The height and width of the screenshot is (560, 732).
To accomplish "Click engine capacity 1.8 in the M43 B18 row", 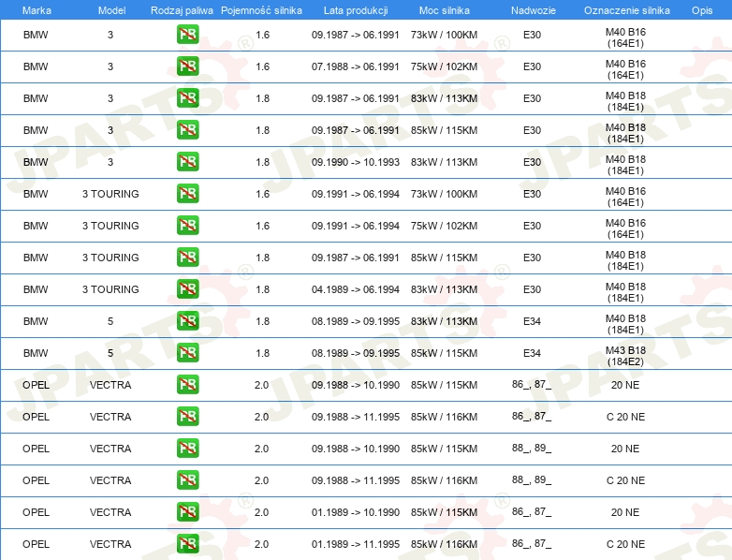I will pyautogui.click(x=262, y=353).
